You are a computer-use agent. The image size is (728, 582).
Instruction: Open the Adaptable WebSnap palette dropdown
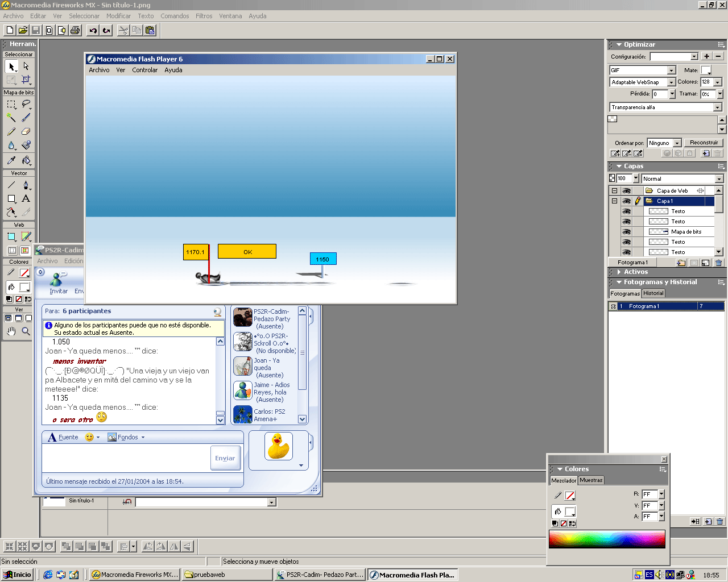pos(671,82)
